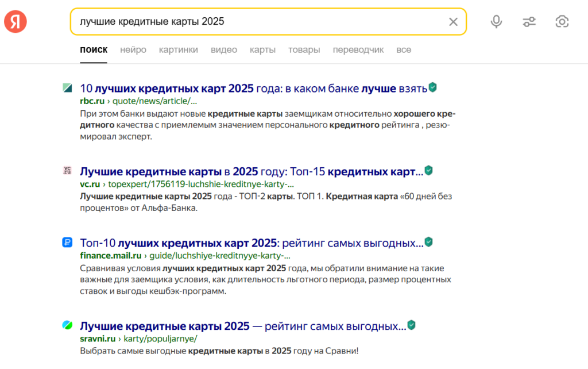The width and height of the screenshot is (588, 369).
Task: Switch to the нейро tab
Action: 133,50
